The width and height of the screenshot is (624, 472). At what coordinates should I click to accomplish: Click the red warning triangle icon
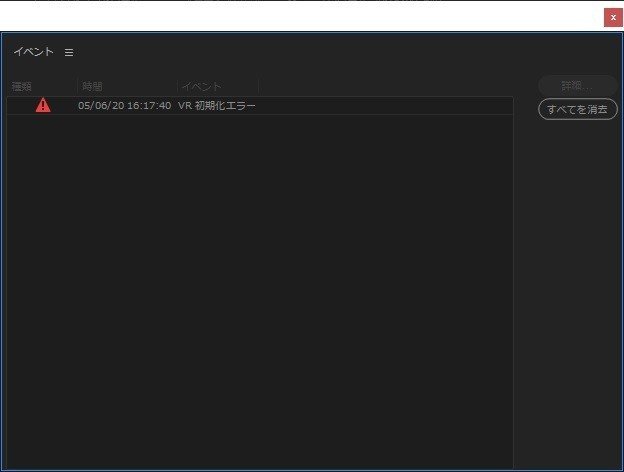click(43, 105)
